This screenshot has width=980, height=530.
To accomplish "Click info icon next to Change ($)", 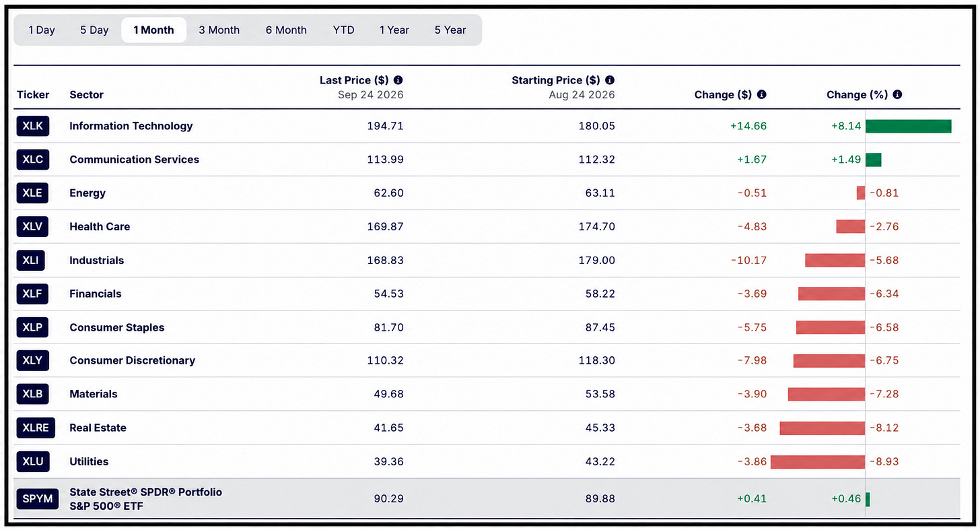I will coord(761,95).
